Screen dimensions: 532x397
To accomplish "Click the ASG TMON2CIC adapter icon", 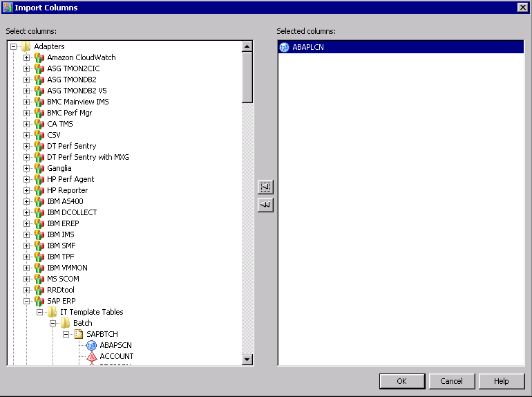I will click(39, 68).
